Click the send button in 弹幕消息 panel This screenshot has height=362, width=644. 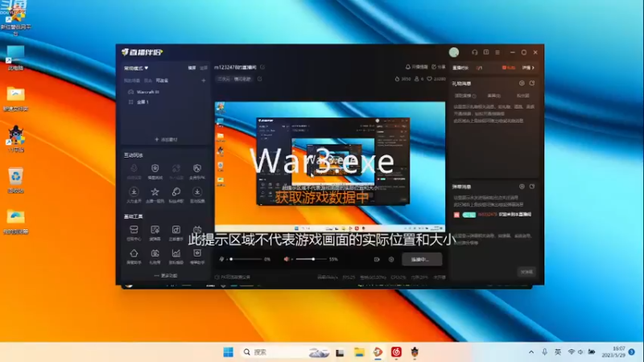point(526,272)
